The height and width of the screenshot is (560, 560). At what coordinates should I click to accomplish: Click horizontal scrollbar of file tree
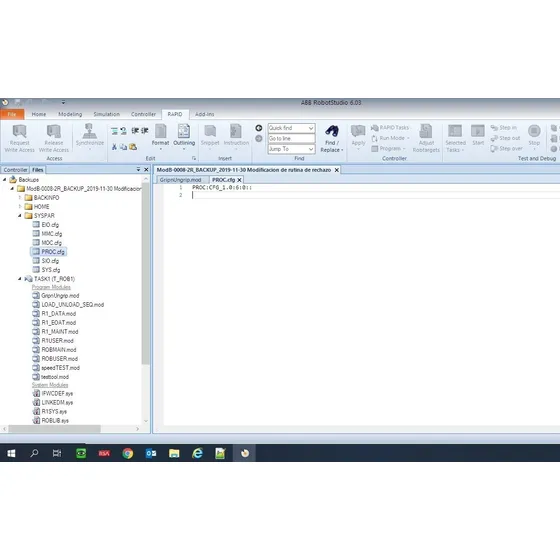[54, 429]
